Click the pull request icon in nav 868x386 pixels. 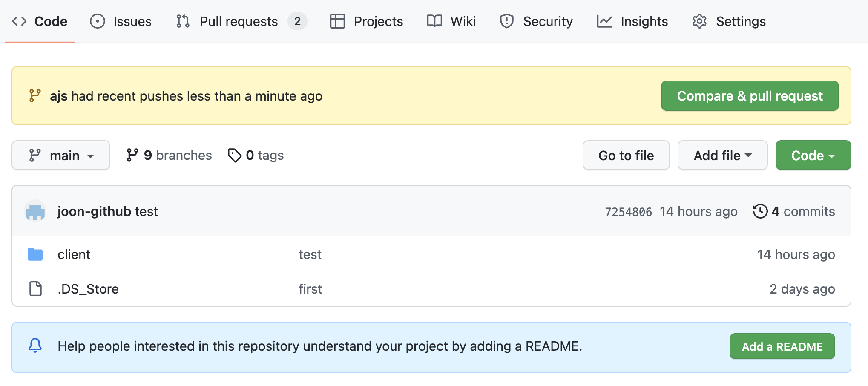click(183, 21)
